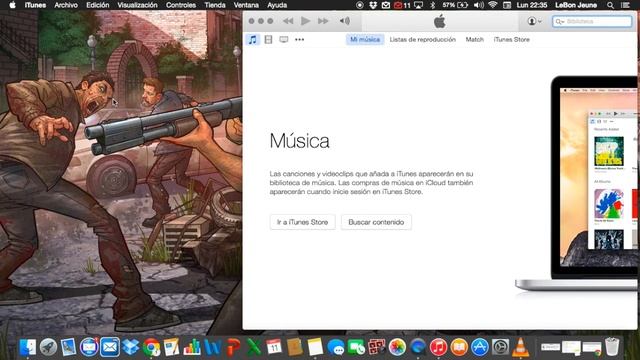The image size is (640, 360).
Task: Open App Store from the dock
Action: click(480, 347)
